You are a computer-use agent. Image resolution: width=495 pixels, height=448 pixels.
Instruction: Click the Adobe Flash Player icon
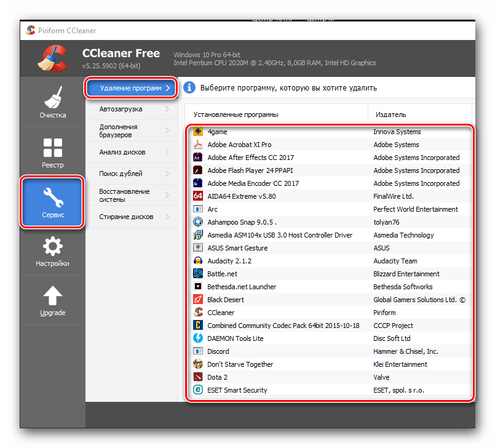198,170
